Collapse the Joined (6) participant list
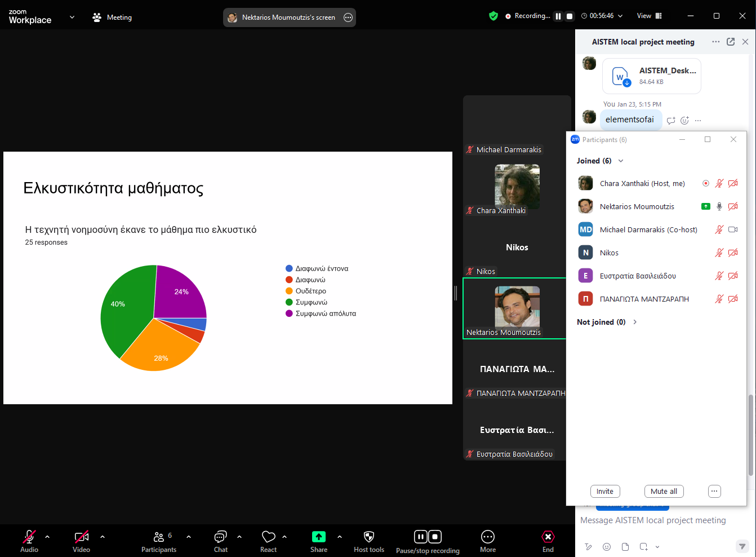This screenshot has height=557, width=756. pyautogui.click(x=621, y=161)
